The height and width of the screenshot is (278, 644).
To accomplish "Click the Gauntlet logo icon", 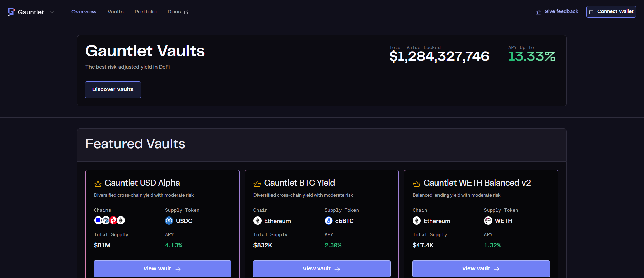I will tap(11, 12).
